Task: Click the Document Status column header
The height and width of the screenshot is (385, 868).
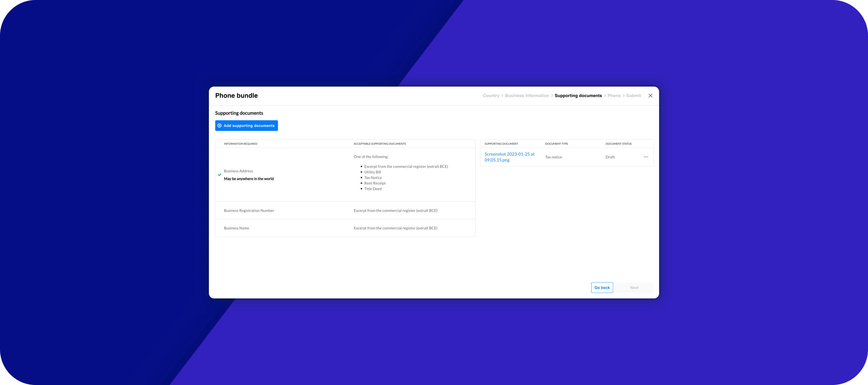Action: (618, 144)
